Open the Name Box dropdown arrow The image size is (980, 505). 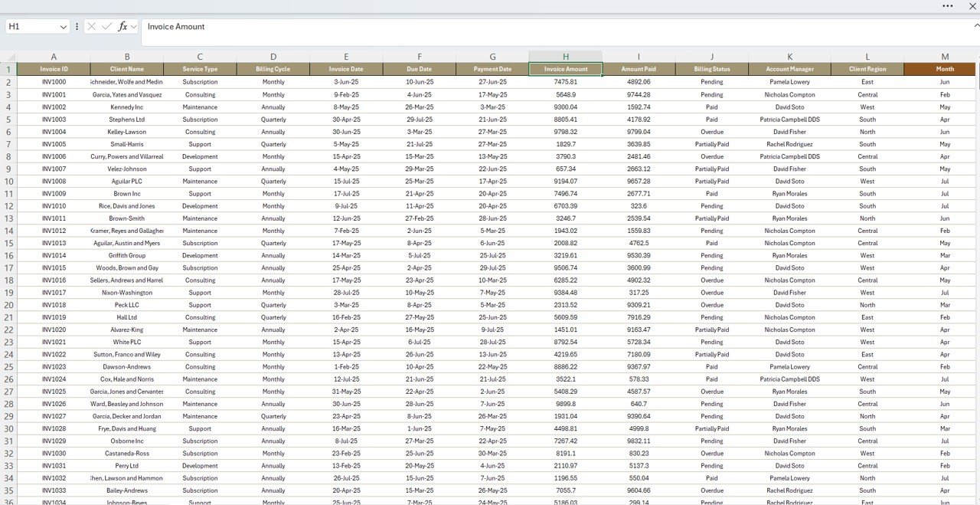(63, 26)
